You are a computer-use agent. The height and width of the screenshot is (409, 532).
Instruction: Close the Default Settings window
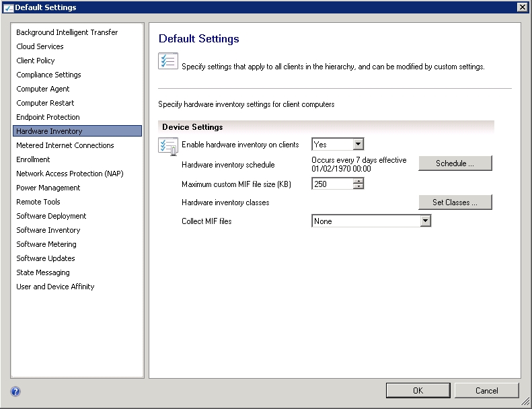tap(522, 7)
